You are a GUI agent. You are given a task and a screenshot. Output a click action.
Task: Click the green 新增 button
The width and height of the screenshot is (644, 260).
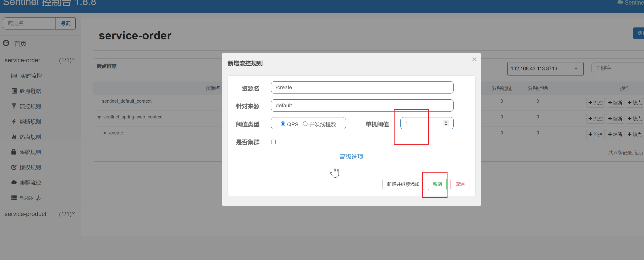tap(437, 184)
